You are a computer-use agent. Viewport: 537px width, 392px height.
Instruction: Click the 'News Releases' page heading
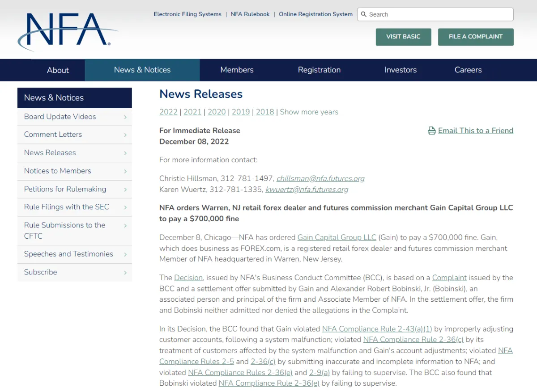coord(201,94)
